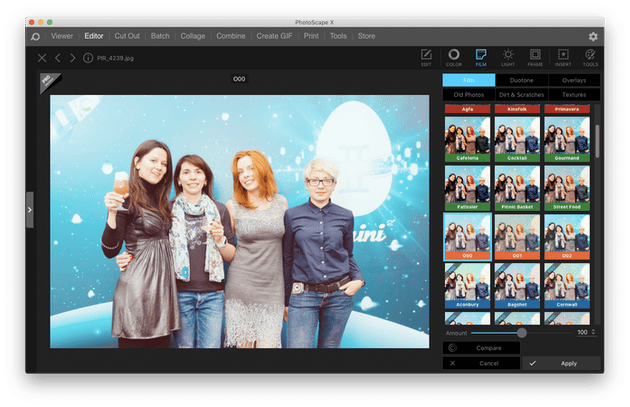The image size is (630, 407).
Task: Select the 001 film preset thumbnail
Action: point(517,237)
